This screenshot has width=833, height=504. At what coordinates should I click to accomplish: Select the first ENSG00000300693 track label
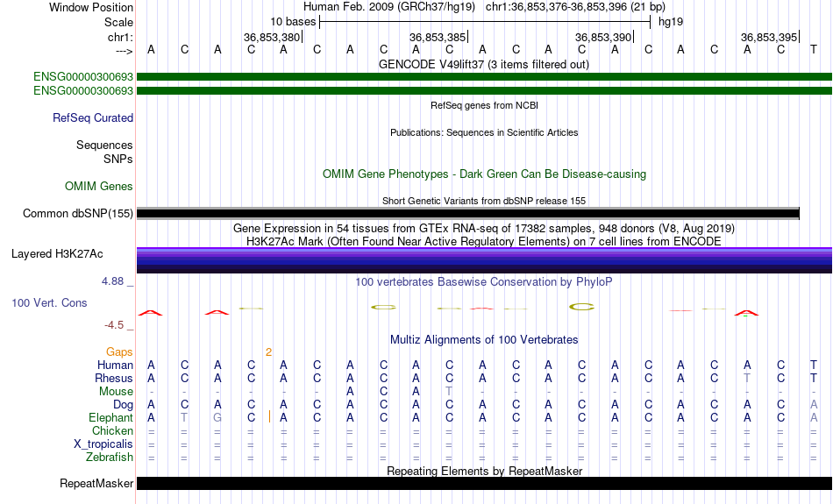[83, 77]
